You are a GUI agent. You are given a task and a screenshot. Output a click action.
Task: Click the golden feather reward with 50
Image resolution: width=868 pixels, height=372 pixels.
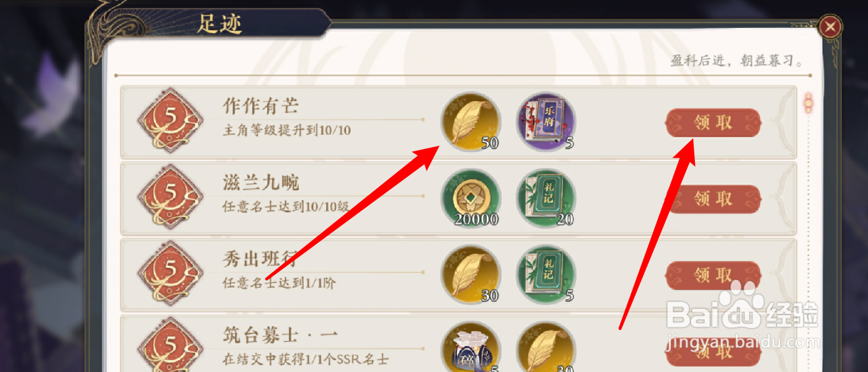point(471,122)
